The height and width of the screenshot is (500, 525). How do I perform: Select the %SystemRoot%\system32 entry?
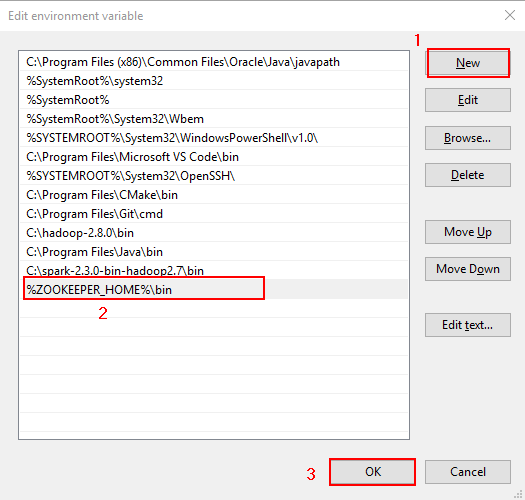[x=214, y=81]
